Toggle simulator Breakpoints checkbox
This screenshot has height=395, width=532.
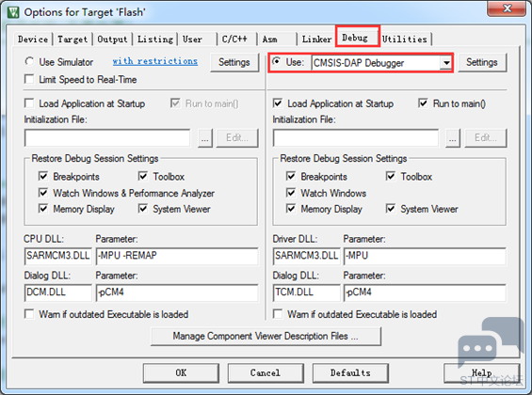click(43, 176)
